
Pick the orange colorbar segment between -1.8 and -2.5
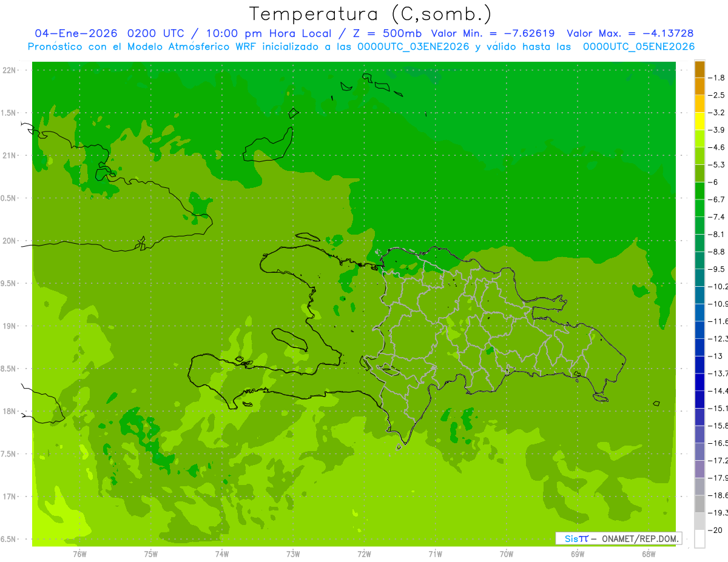click(x=699, y=86)
